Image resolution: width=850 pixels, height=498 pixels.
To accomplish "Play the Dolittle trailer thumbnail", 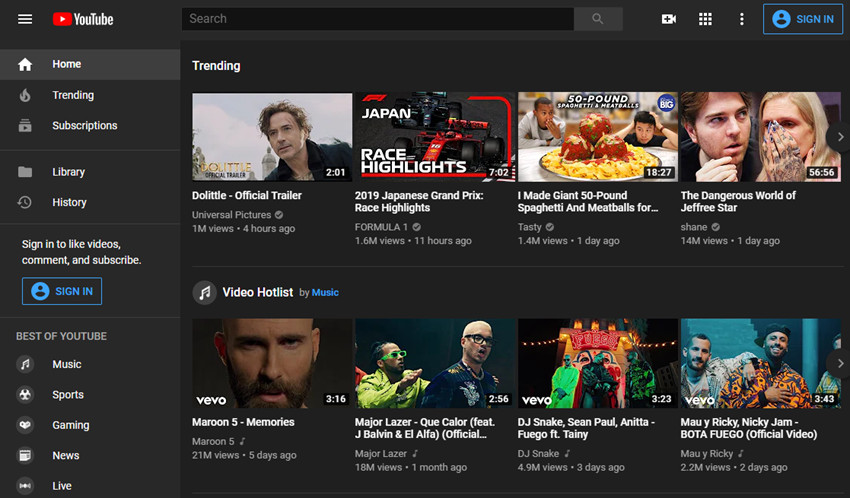I will coord(272,137).
